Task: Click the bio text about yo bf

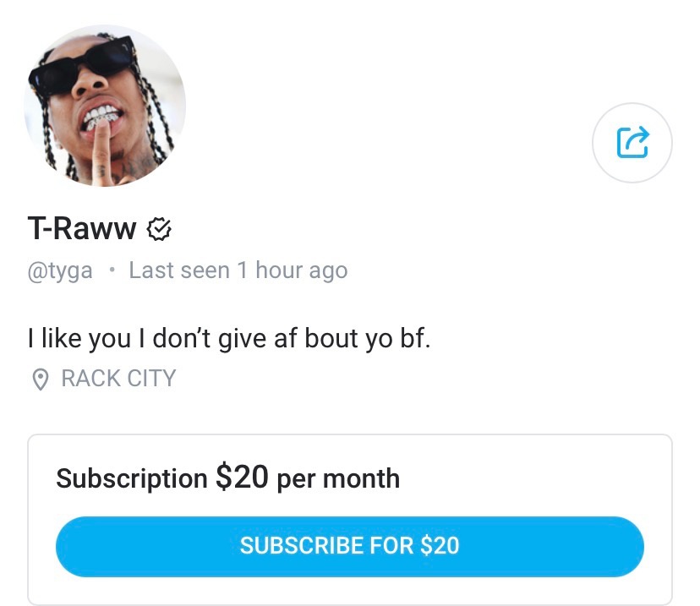Action: point(229,338)
